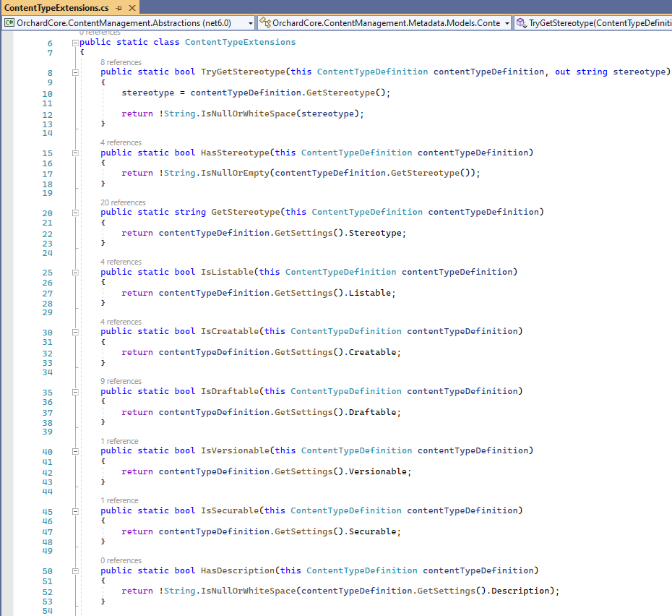Viewport: 672px width, 616px height.
Task: Collapse the IsCreatable method outline
Action: [75, 332]
